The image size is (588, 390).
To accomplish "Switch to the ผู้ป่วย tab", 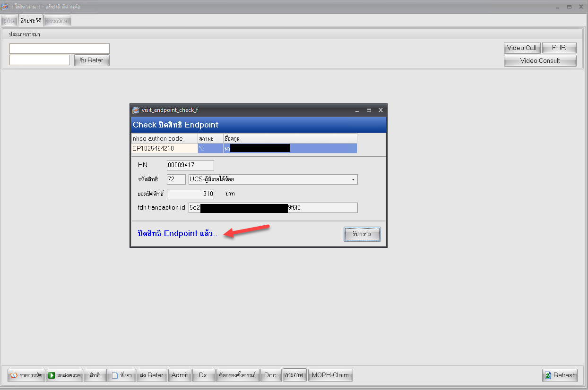I will [x=9, y=21].
